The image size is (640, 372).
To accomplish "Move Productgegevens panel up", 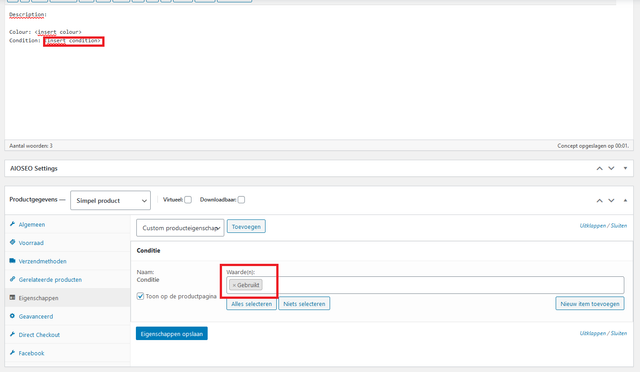I will point(599,200).
